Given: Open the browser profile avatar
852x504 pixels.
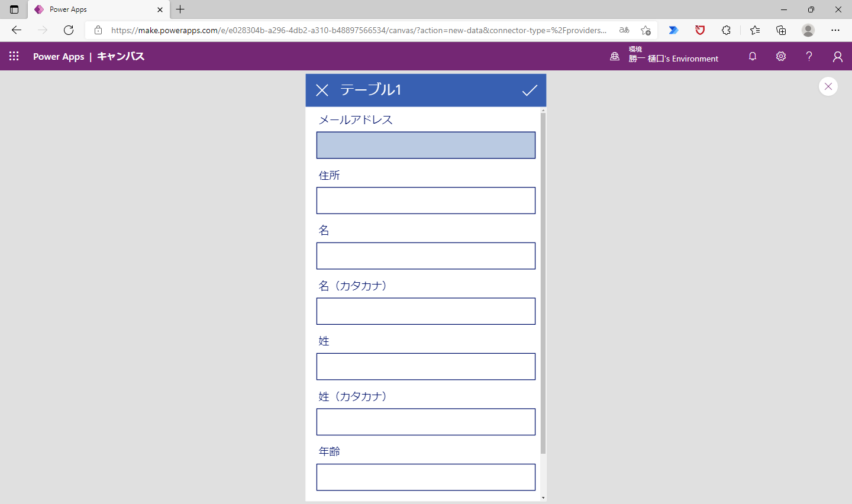Looking at the screenshot, I should point(808,30).
